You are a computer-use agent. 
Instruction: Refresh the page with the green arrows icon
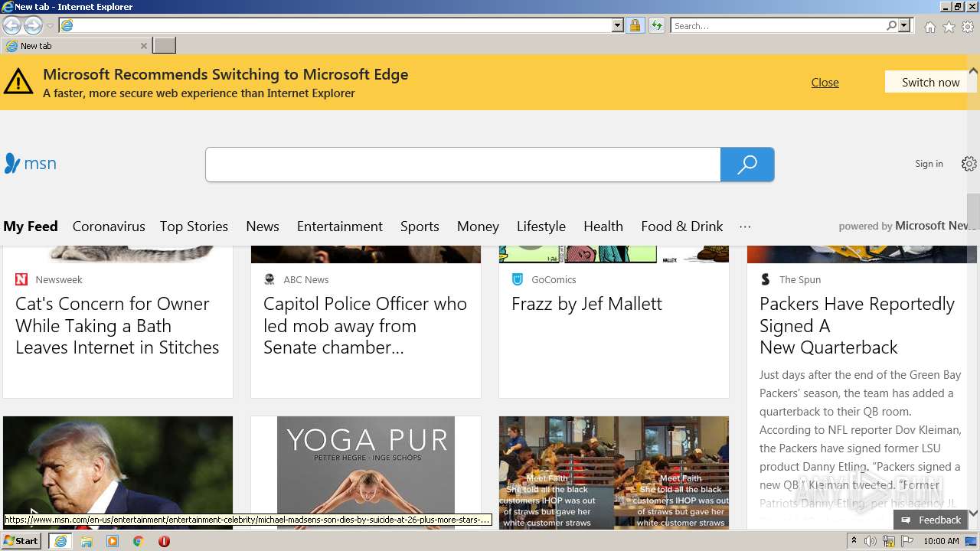tap(656, 25)
